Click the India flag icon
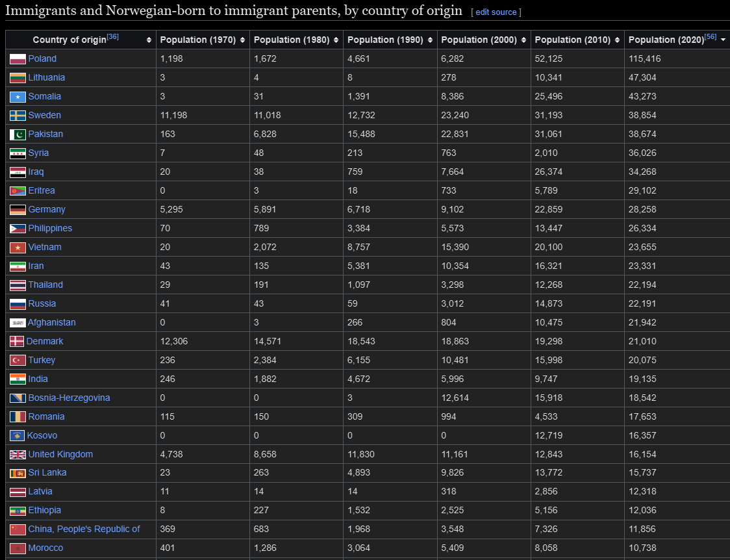Image resolution: width=730 pixels, height=560 pixels. (18, 379)
